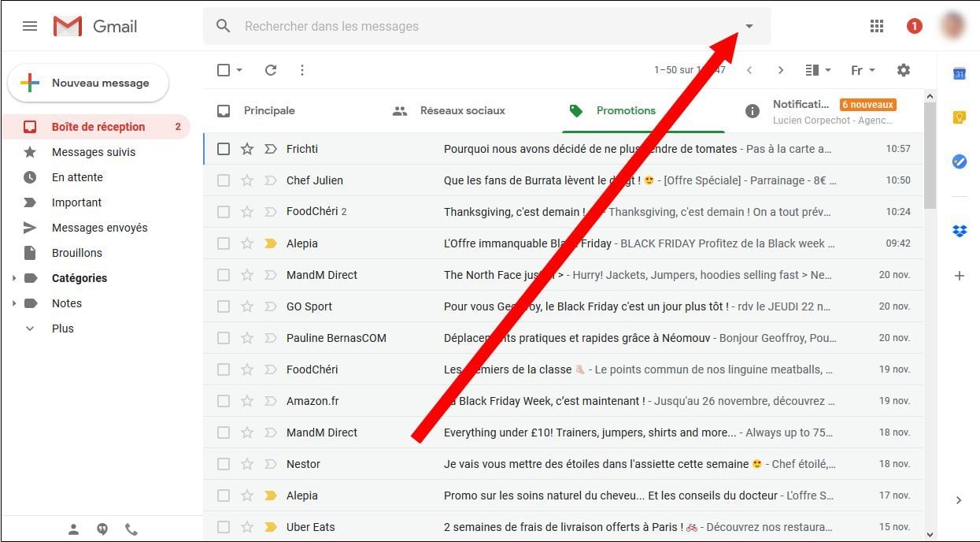The image size is (980, 542).
Task: Open Hangouts conversations icon
Action: pyautogui.click(x=102, y=529)
